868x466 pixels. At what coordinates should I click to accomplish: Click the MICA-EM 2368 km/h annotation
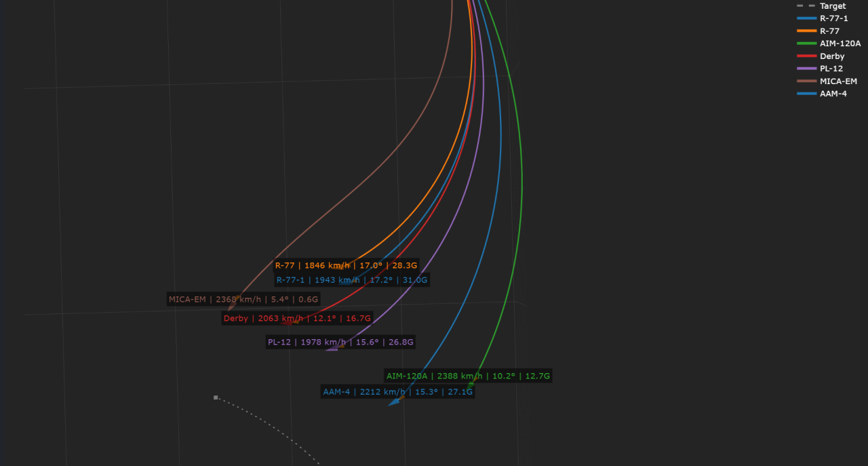coord(243,299)
